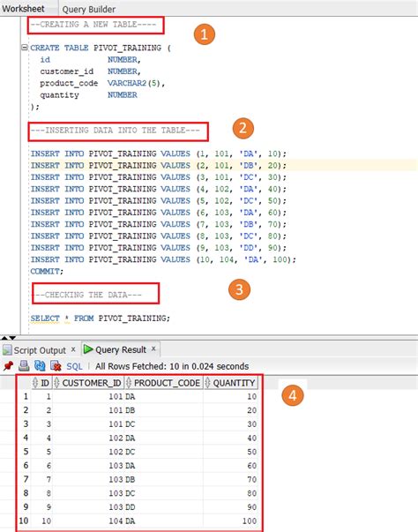Click the insert line with values (2, 101, 'DB', 20)
This screenshot has width=418, height=532.
[159, 165]
